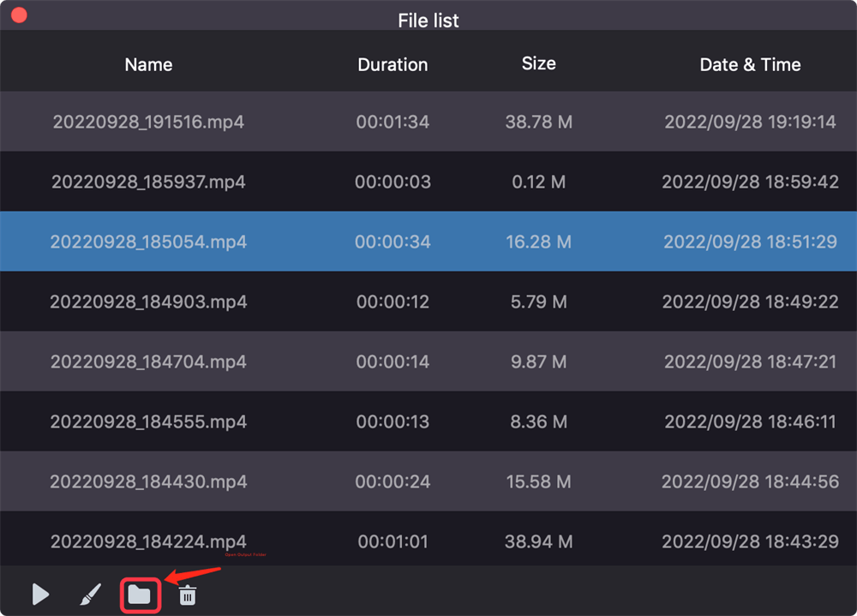Screen dimensions: 857x616
Task: Click the 0.12 M size cell
Action: 538,182
